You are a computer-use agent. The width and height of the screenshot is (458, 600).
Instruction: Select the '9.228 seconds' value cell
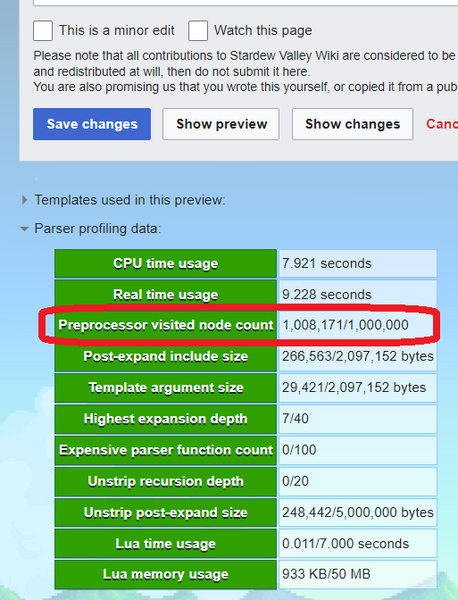pos(357,295)
